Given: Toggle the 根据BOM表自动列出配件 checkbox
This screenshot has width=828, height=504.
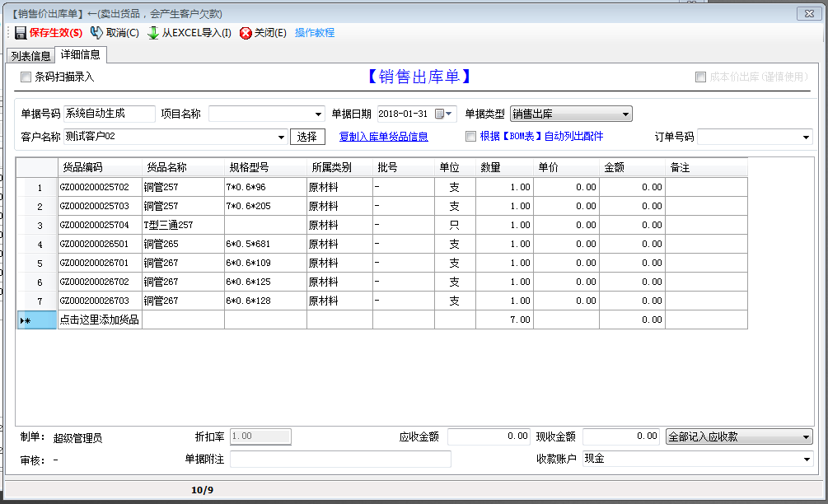Looking at the screenshot, I should click(x=470, y=137).
